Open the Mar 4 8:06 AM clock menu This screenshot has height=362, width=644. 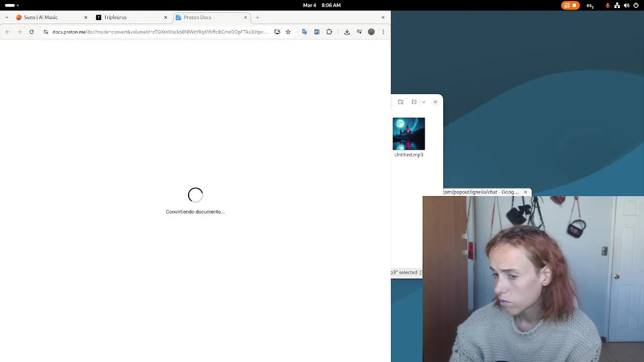pos(322,5)
